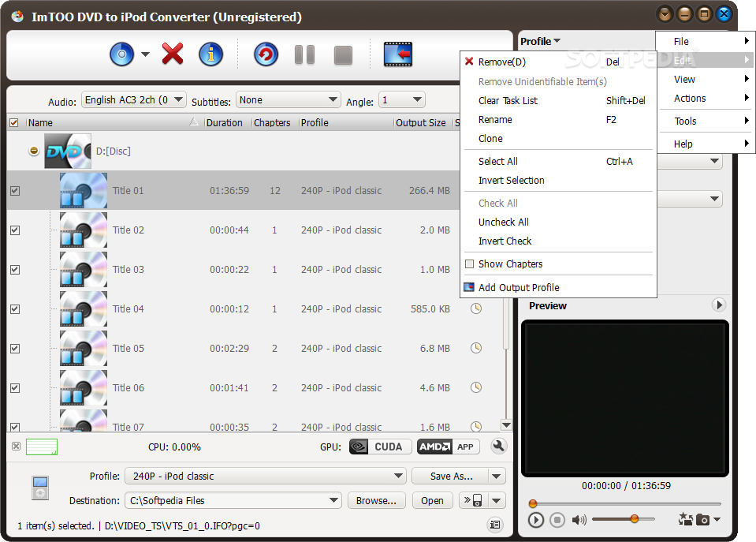Choose Remove(D) menu entry
The image size is (756, 542).
click(x=558, y=62)
